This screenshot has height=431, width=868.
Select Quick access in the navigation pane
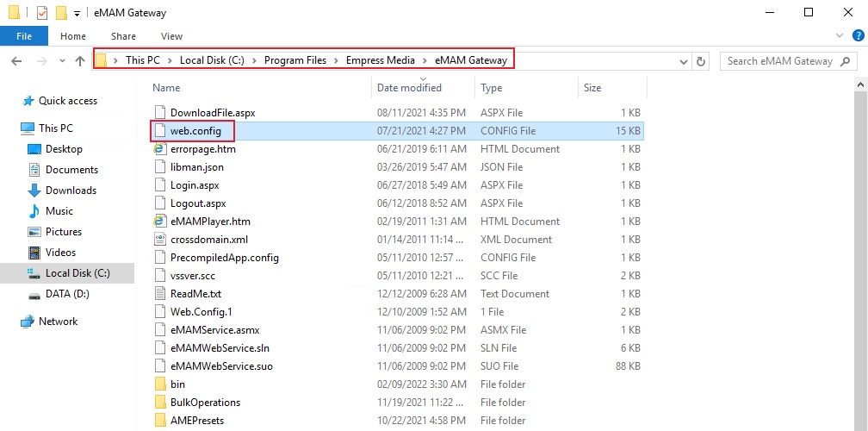click(x=67, y=101)
